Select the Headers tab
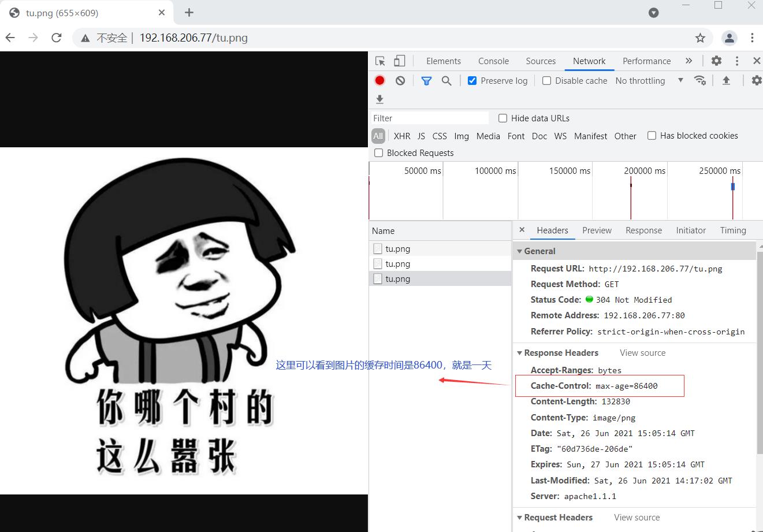Image resolution: width=763 pixels, height=532 pixels. tap(552, 230)
